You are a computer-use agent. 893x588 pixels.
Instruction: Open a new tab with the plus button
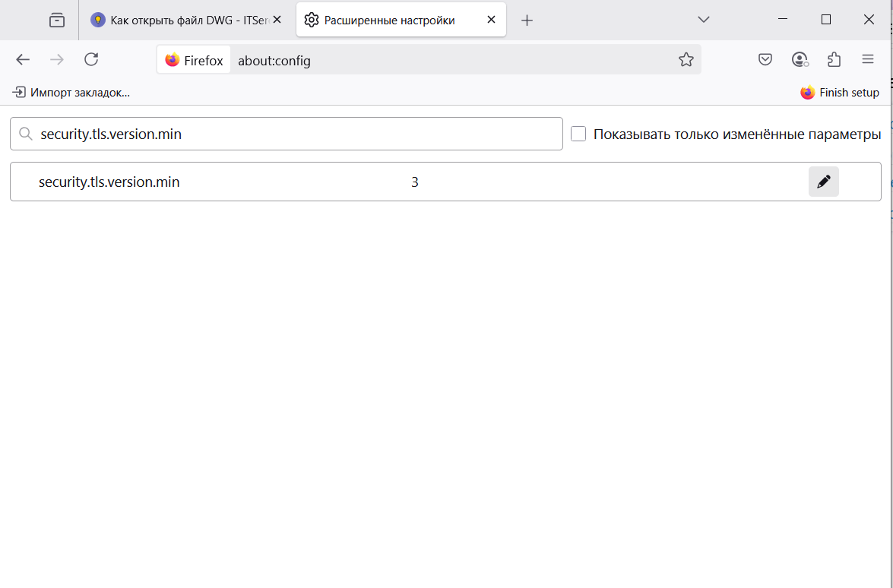click(527, 21)
